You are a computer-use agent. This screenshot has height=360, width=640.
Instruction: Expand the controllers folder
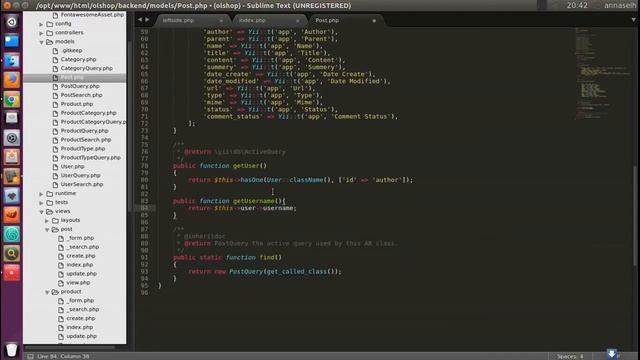click(41, 33)
